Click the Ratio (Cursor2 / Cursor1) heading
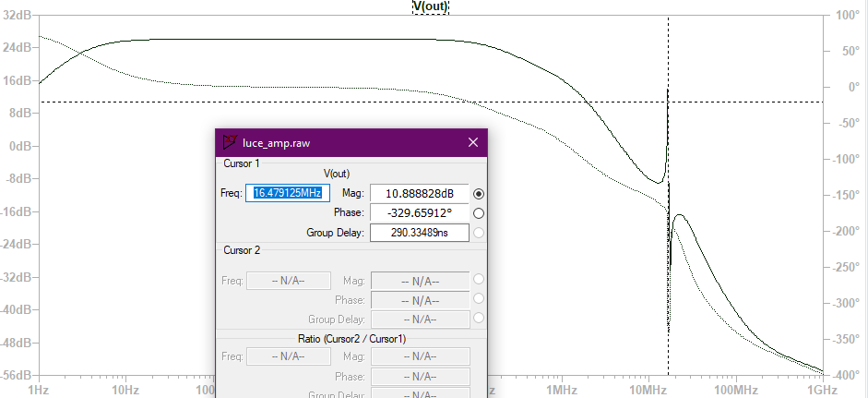 (x=351, y=339)
